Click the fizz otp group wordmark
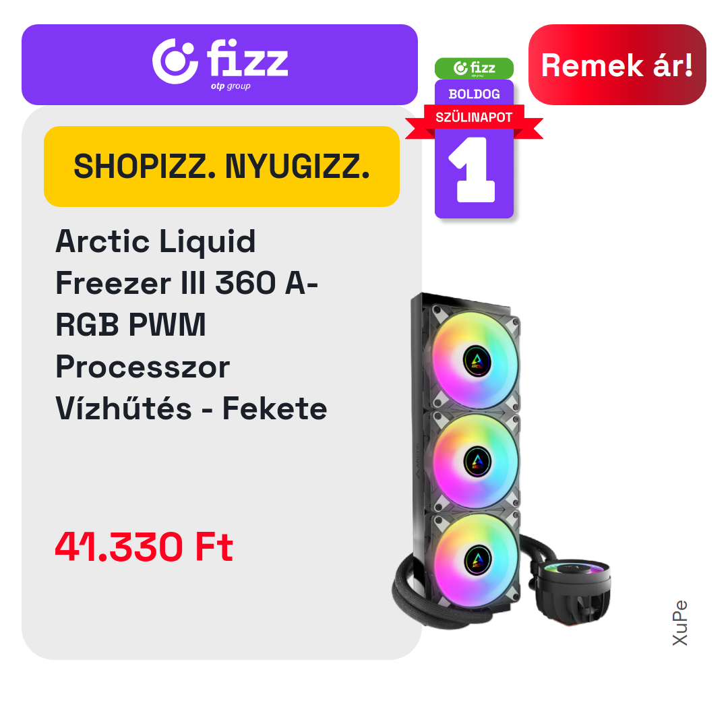Viewport: 728px width, 728px height. (x=247, y=64)
